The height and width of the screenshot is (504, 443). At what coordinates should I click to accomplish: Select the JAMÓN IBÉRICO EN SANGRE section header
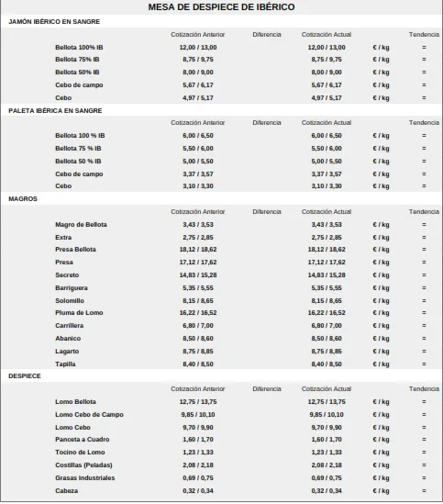pyautogui.click(x=54, y=21)
